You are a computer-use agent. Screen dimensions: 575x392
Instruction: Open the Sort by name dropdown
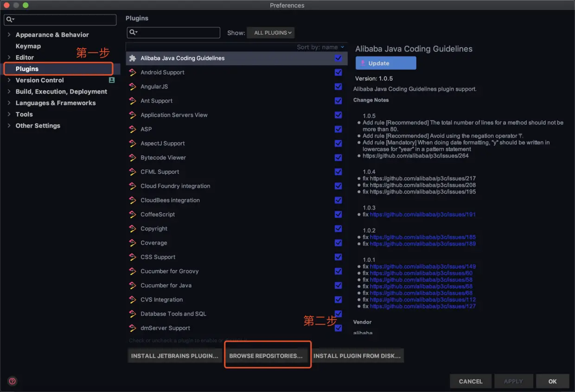(x=320, y=47)
